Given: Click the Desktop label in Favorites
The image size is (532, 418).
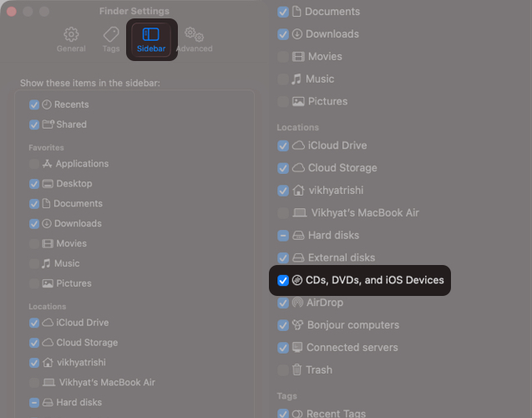Looking at the screenshot, I should click(73, 184).
